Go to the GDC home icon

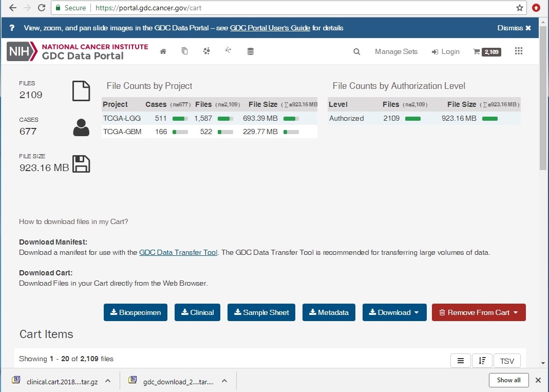[163, 51]
